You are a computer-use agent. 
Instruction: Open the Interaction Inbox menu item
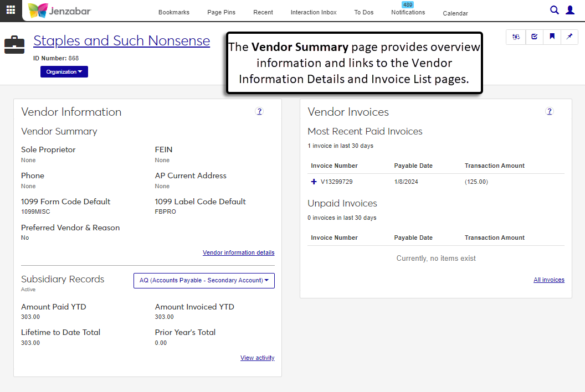point(314,12)
